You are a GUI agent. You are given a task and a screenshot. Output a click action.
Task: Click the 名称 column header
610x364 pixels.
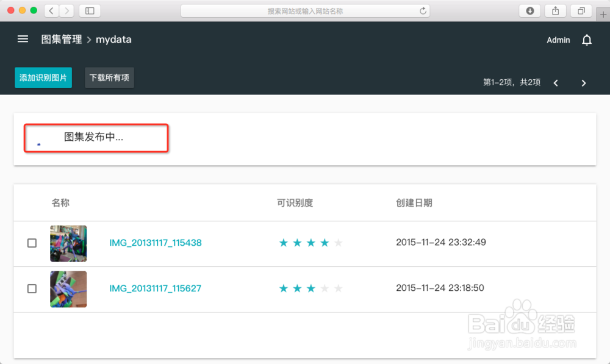point(60,202)
